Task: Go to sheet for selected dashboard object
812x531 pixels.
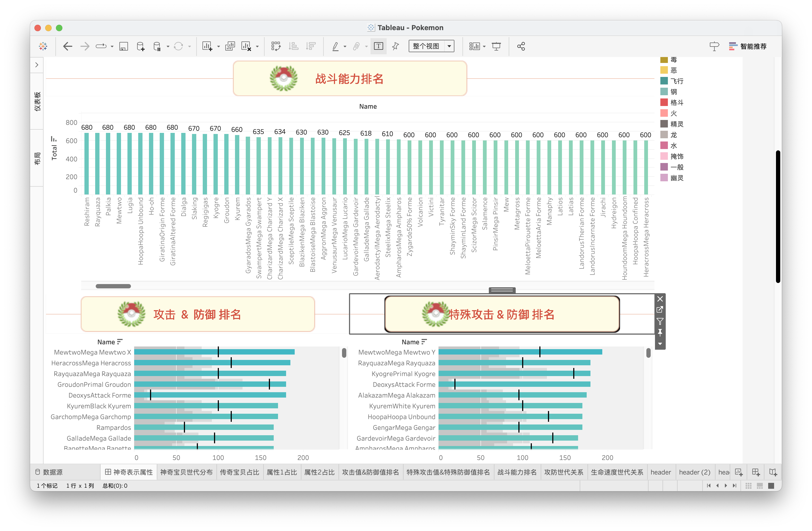Action: [660, 310]
